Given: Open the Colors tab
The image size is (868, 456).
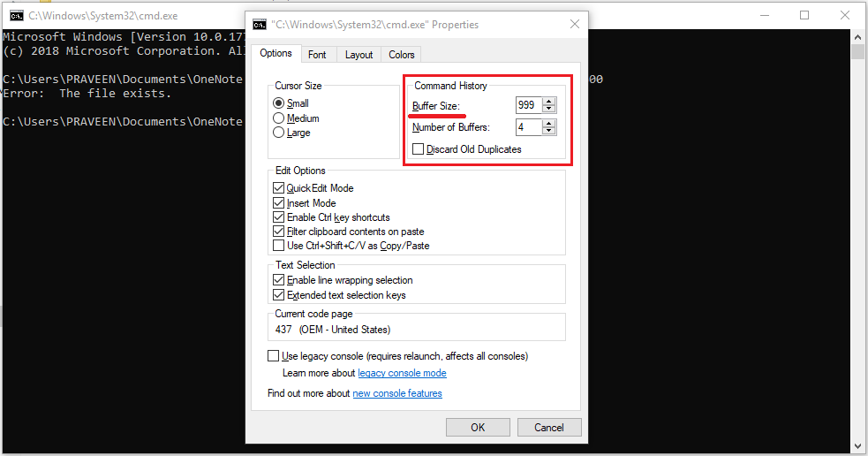Looking at the screenshot, I should (402, 55).
